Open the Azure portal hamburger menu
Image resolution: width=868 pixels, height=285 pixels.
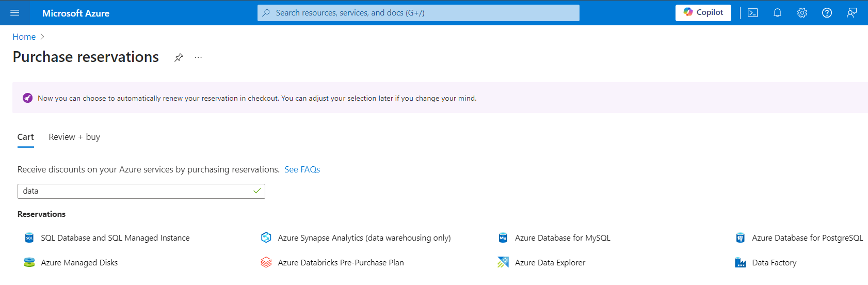[14, 13]
